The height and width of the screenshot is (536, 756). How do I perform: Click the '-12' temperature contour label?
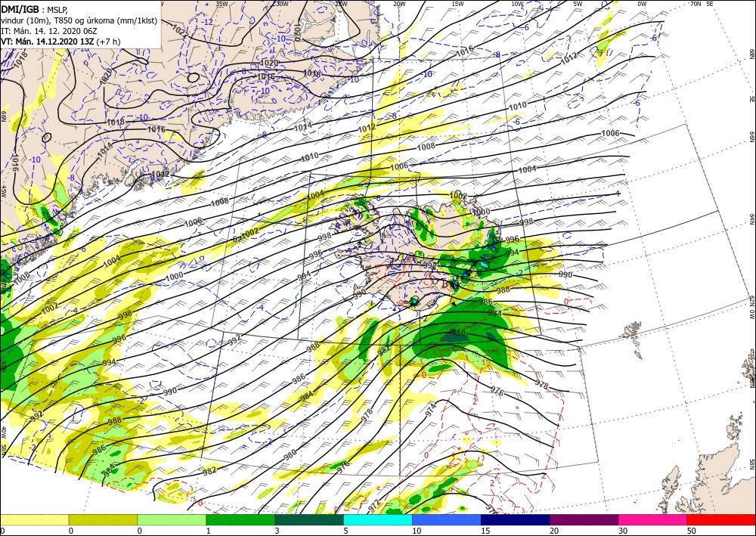point(208,22)
